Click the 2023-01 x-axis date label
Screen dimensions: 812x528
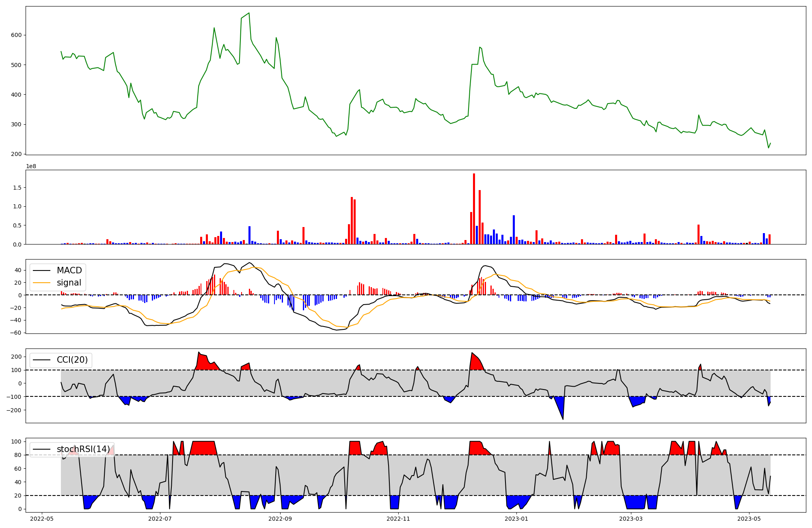[x=516, y=519]
